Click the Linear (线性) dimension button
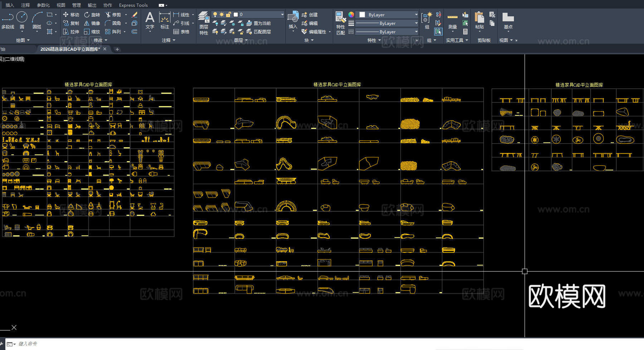This screenshot has height=350, width=644. [181, 15]
